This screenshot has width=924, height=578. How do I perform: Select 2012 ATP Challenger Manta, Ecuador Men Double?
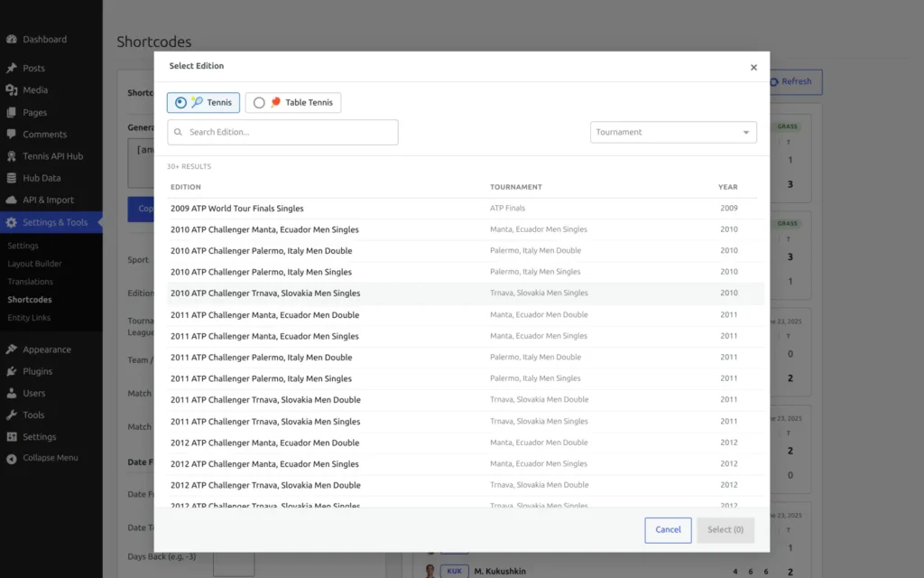pyautogui.click(x=466, y=443)
